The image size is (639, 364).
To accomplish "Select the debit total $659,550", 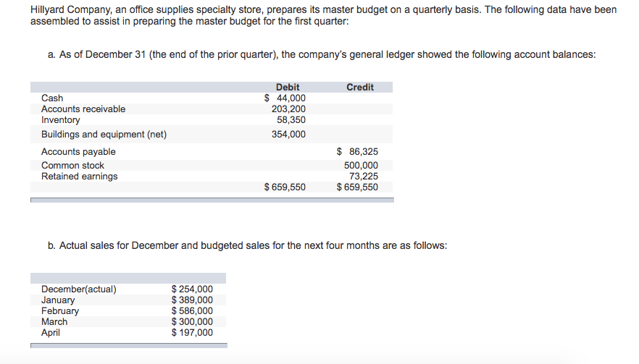I will pos(285,187).
